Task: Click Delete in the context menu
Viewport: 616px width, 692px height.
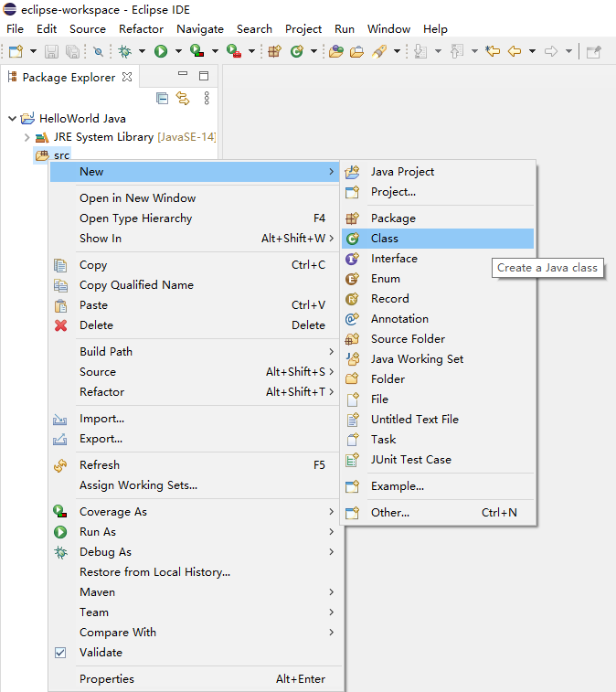Action: 195,325
